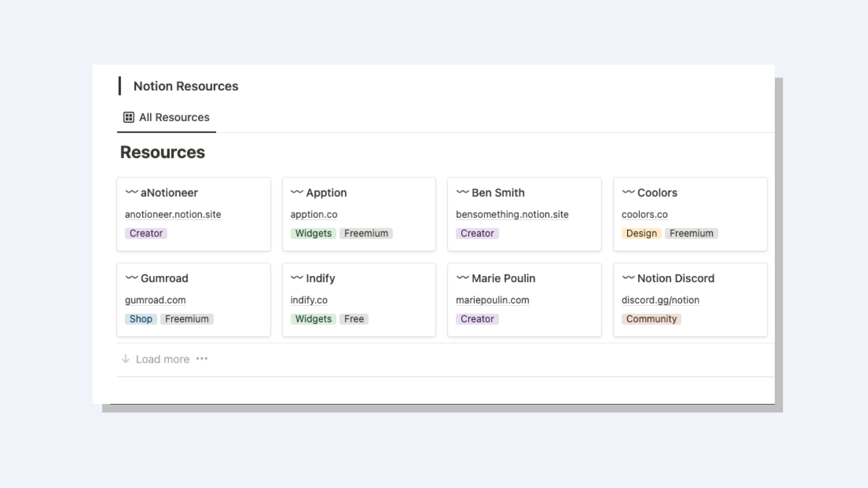This screenshot has width=868, height=488.
Task: Click the down arrow icon next to Load more
Action: tap(126, 359)
